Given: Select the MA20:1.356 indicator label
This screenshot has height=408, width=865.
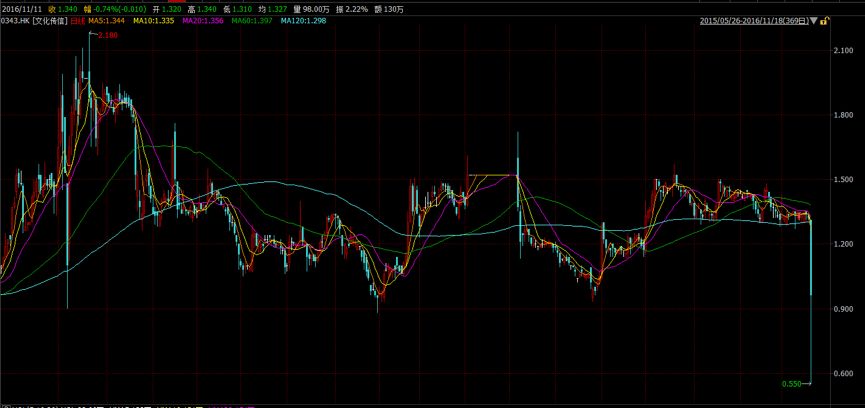Looking at the screenshot, I should (x=203, y=20).
